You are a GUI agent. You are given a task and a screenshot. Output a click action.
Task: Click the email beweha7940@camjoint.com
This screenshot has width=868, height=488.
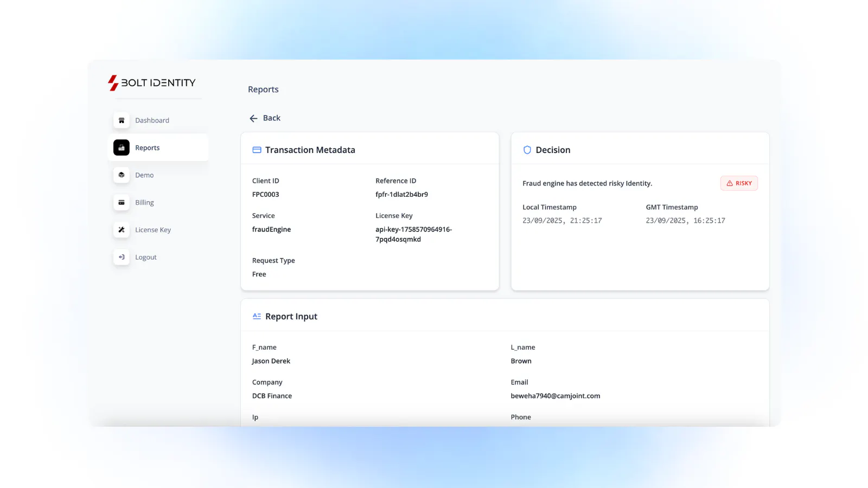(556, 396)
